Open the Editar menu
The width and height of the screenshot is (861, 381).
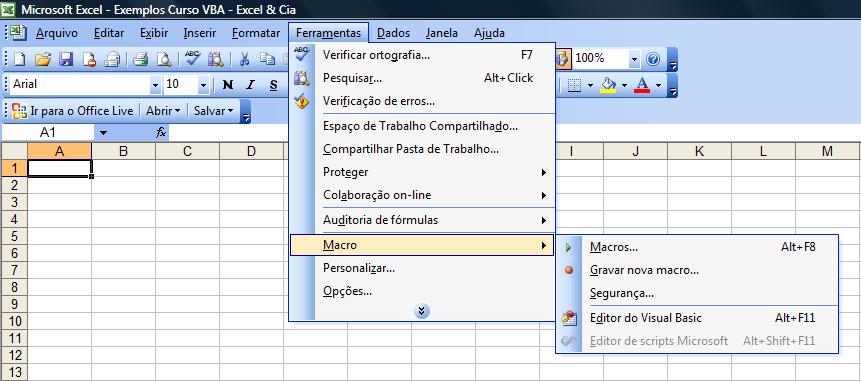point(109,33)
